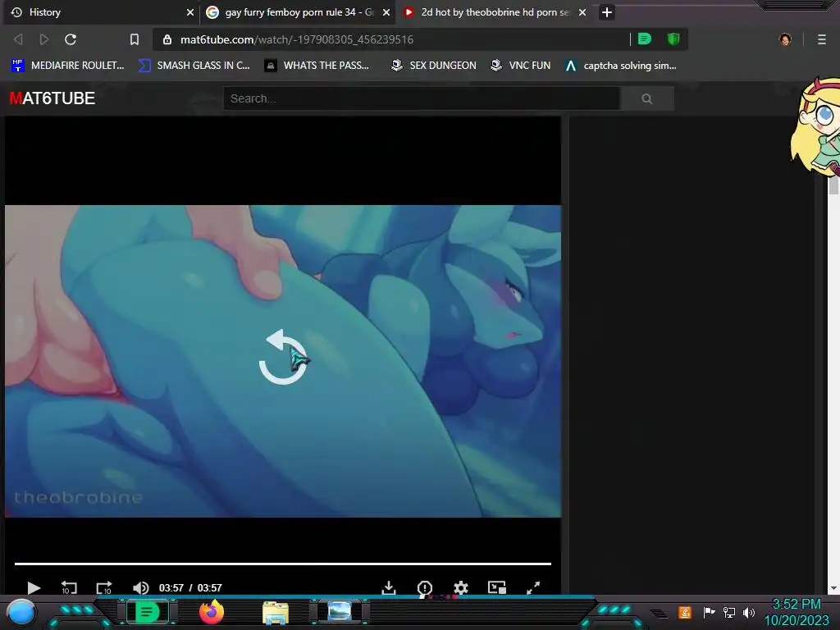Click the 03:57 / 03:57 time display

point(190,587)
